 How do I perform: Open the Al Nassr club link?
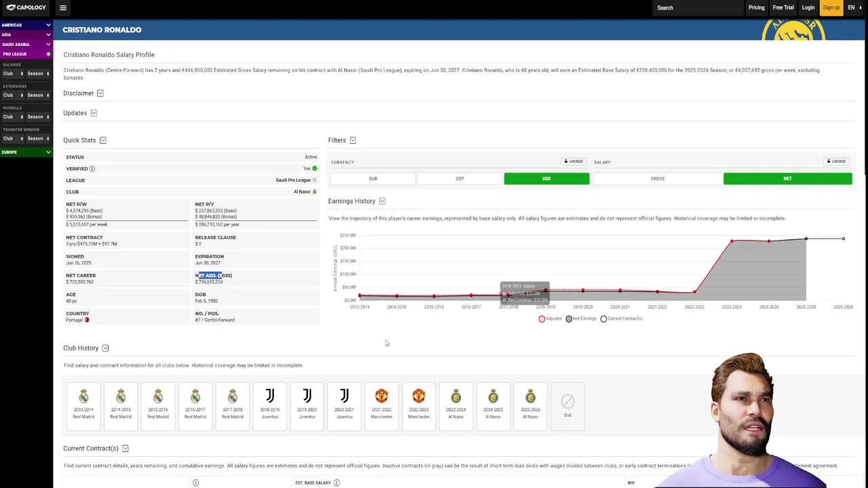pyautogui.click(x=302, y=192)
